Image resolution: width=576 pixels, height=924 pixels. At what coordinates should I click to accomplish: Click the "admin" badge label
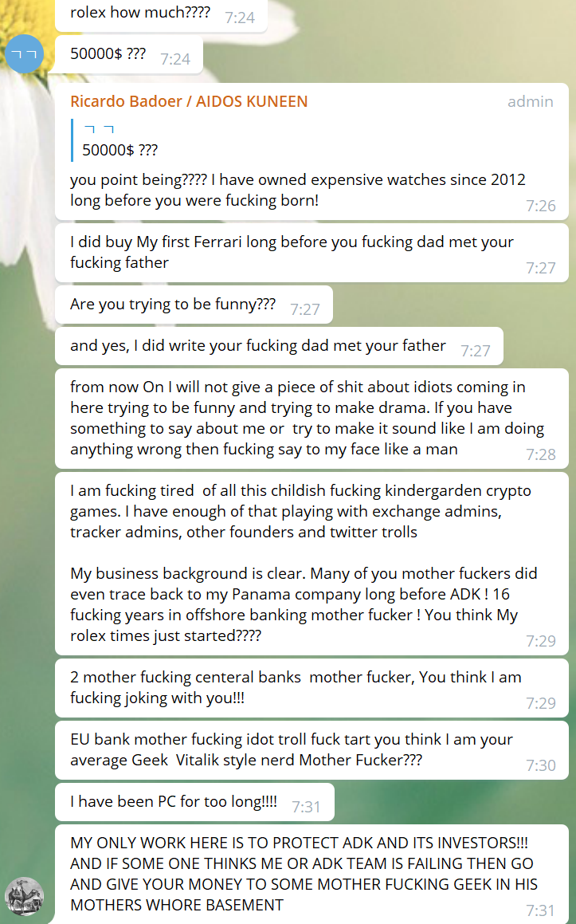coord(530,101)
